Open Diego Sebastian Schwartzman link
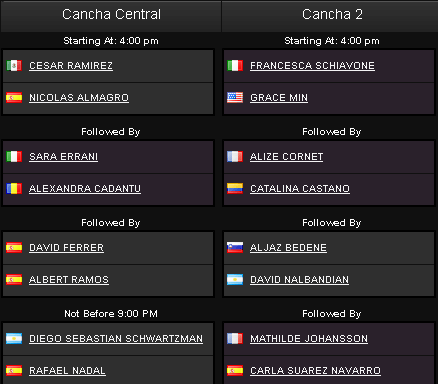Viewport: 438px width, 384px height. pyautogui.click(x=116, y=339)
